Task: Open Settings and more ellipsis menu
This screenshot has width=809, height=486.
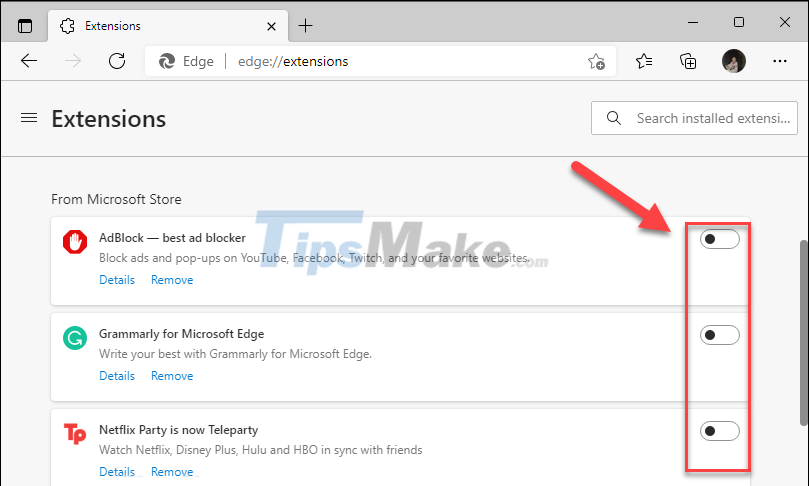Action: tap(780, 61)
